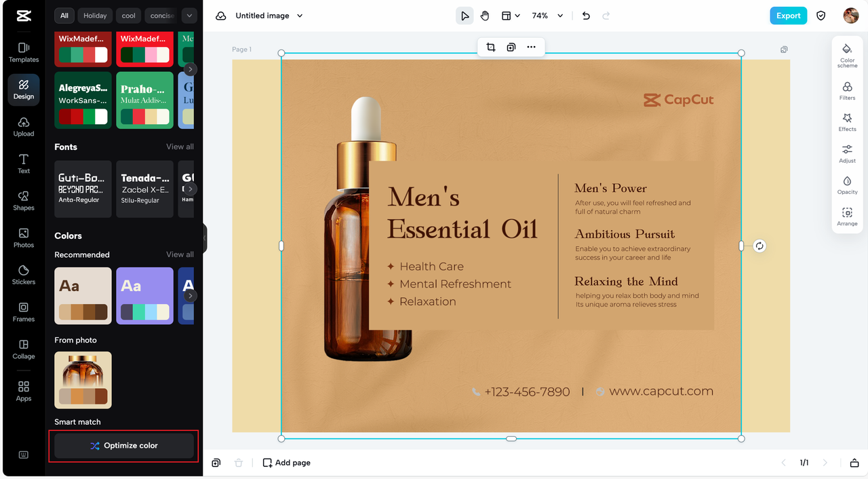Select the cool filter tag

point(129,16)
